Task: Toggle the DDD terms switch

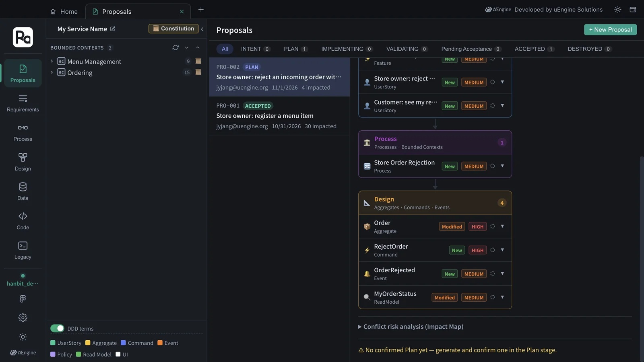Action: coord(57,328)
